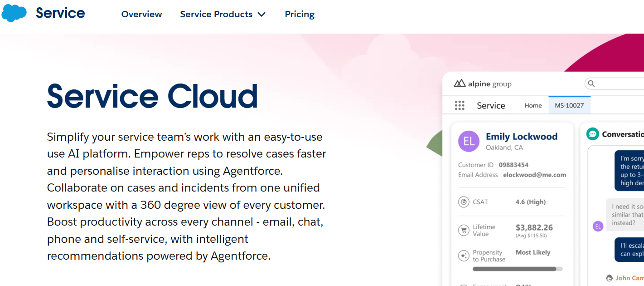Open the app launcher dots grid
This screenshot has width=644, height=286.
coord(460,105)
